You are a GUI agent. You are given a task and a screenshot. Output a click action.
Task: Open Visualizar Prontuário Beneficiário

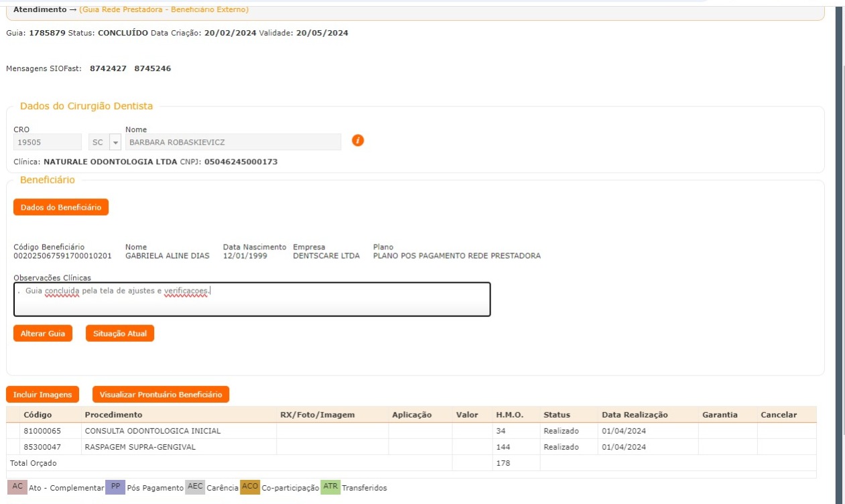coord(161,395)
